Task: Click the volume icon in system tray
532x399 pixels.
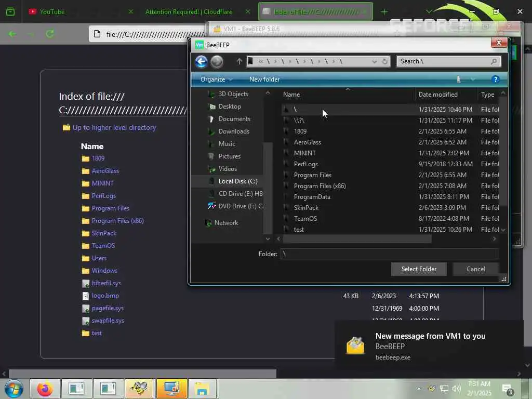Action: tap(456, 389)
